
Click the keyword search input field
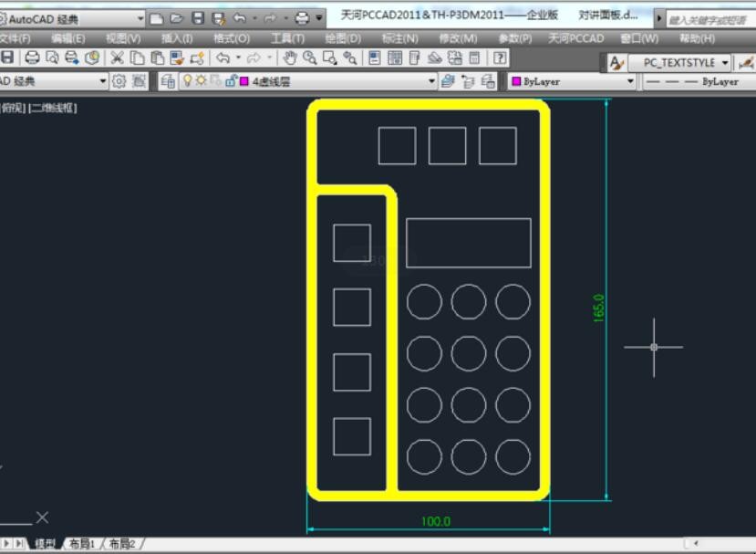coord(709,18)
